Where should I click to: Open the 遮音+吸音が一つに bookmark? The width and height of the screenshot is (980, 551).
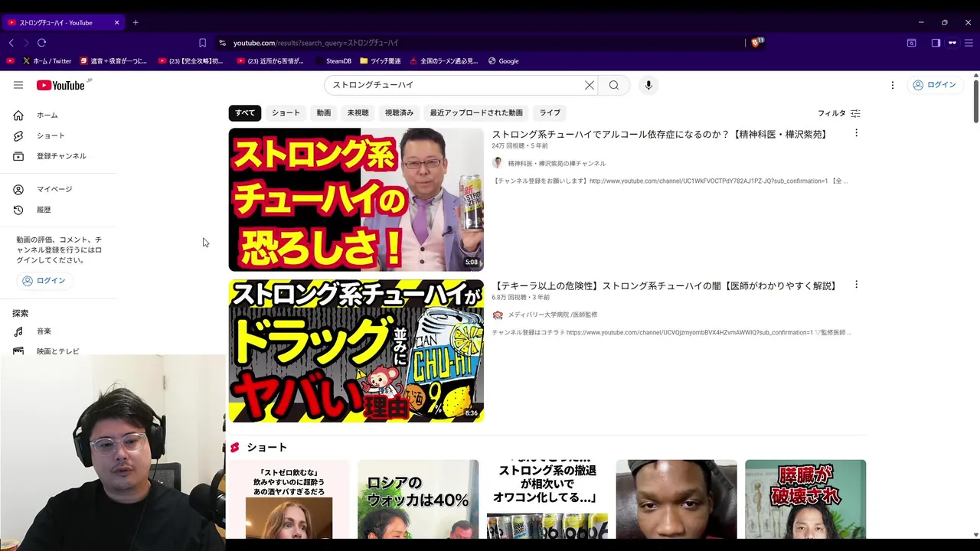point(113,61)
